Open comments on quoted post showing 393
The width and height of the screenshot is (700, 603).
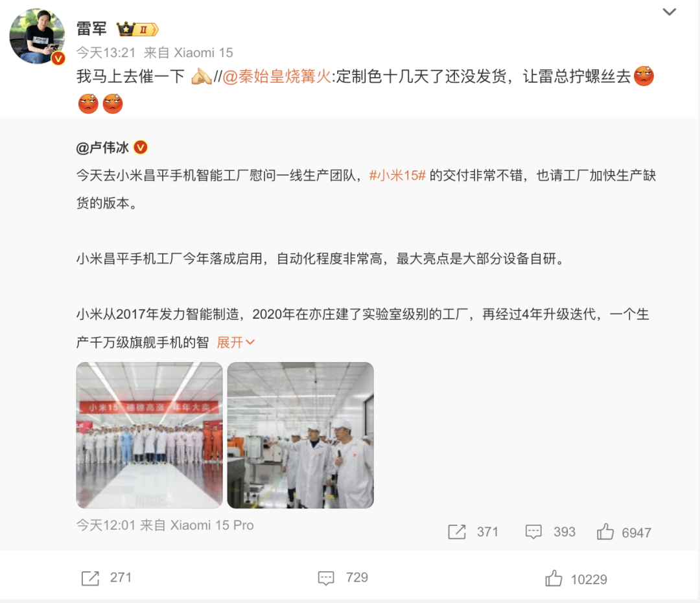point(550,532)
